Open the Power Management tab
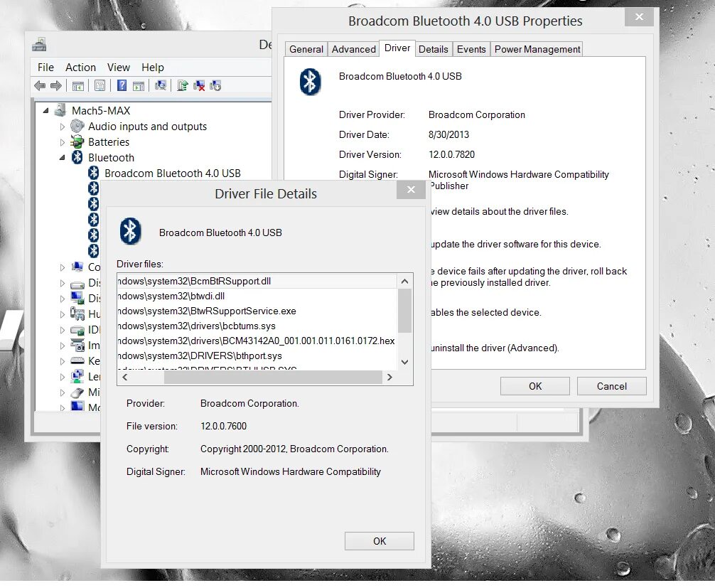 537,49
